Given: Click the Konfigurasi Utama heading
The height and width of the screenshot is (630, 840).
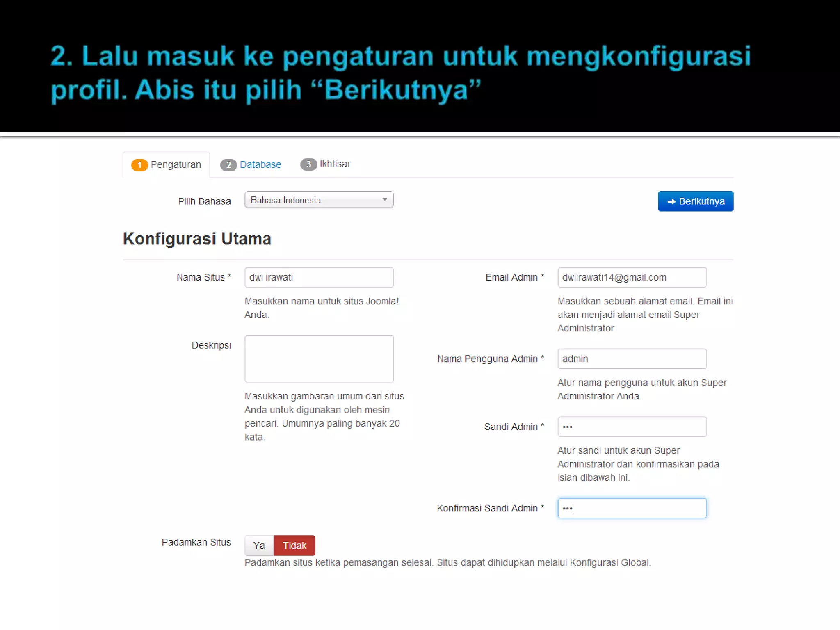Looking at the screenshot, I should click(x=197, y=239).
